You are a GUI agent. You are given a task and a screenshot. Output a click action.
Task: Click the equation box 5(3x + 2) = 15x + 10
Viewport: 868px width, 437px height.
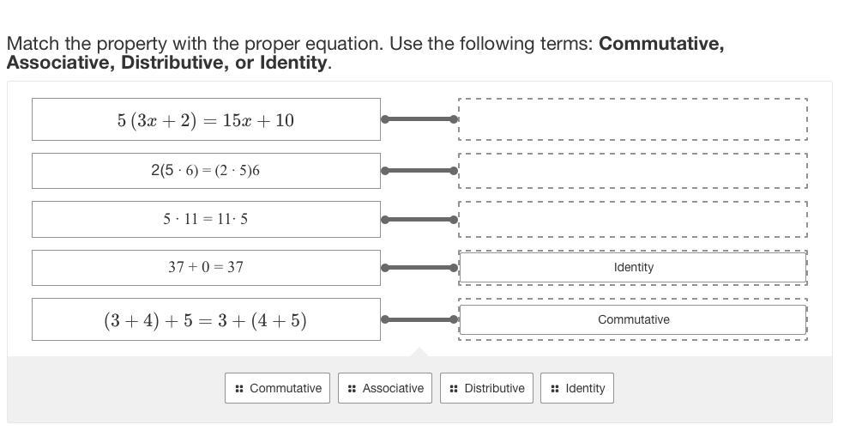point(206,120)
